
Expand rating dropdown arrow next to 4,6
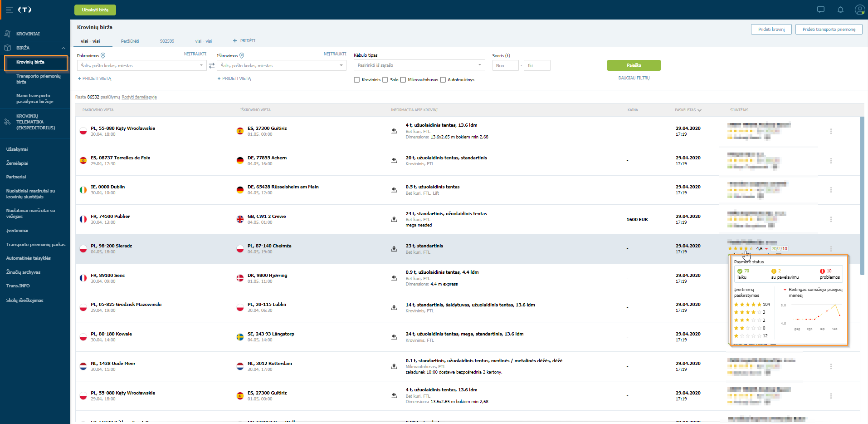pos(766,249)
